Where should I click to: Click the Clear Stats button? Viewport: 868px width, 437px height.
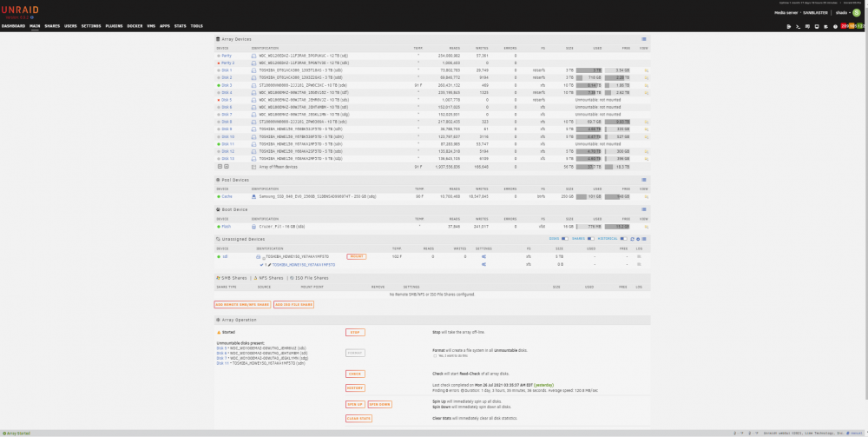point(358,418)
